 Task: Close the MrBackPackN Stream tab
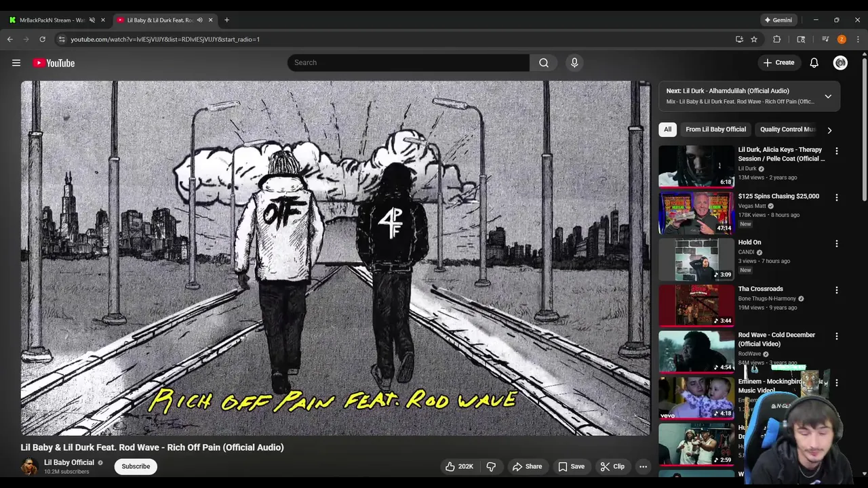coord(103,20)
